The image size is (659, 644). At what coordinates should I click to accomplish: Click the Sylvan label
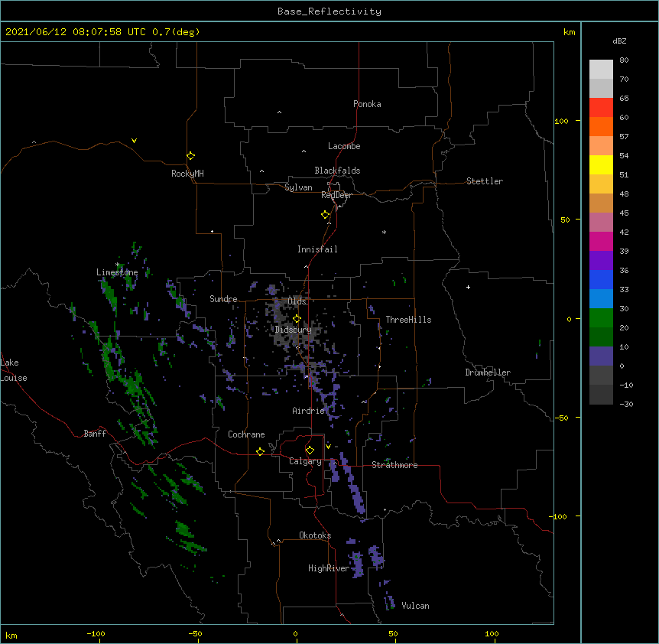tap(298, 187)
